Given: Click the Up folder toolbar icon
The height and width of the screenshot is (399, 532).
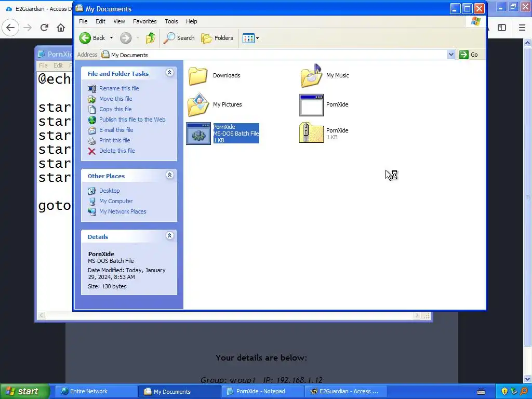Looking at the screenshot, I should coord(151,38).
